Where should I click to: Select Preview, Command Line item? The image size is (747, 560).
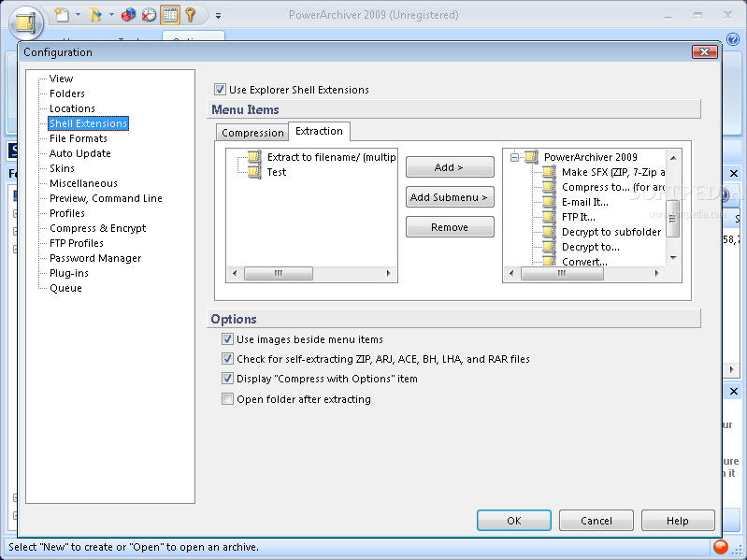coord(106,198)
